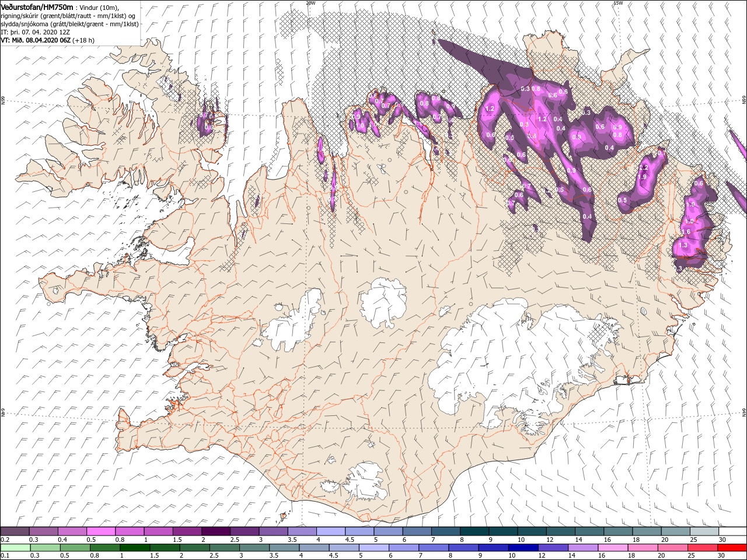747x560 pixels.
Task: Click the 1.9 snowfall value on the map
Action: click(643, 177)
